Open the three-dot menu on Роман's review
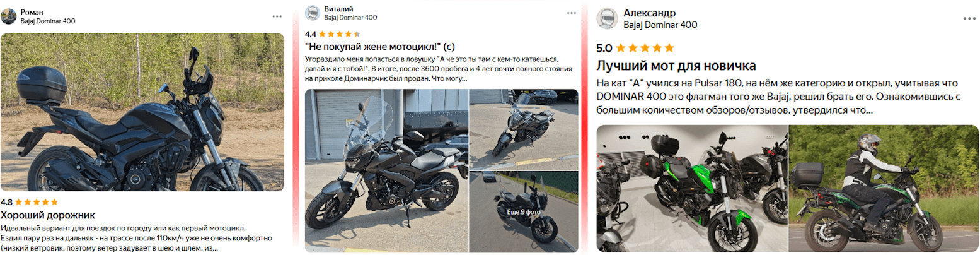 pyautogui.click(x=277, y=16)
